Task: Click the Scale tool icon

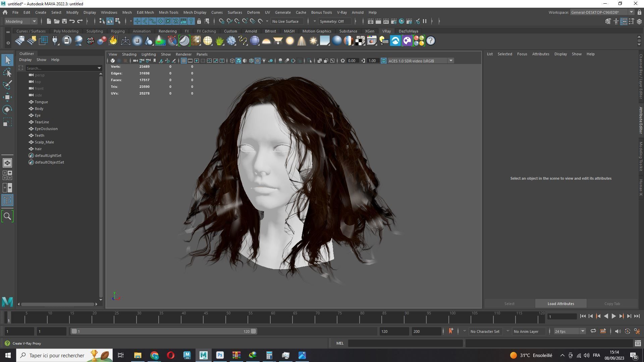Action: [7, 122]
